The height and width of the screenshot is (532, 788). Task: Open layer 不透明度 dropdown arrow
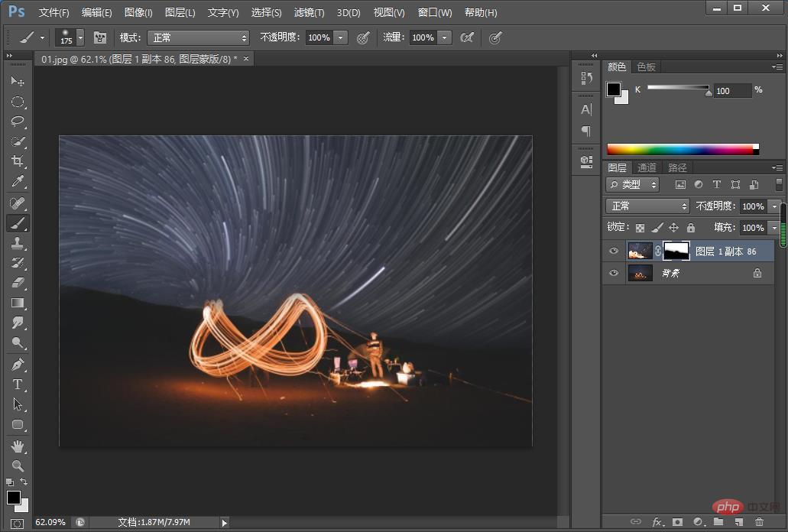pyautogui.click(x=774, y=206)
